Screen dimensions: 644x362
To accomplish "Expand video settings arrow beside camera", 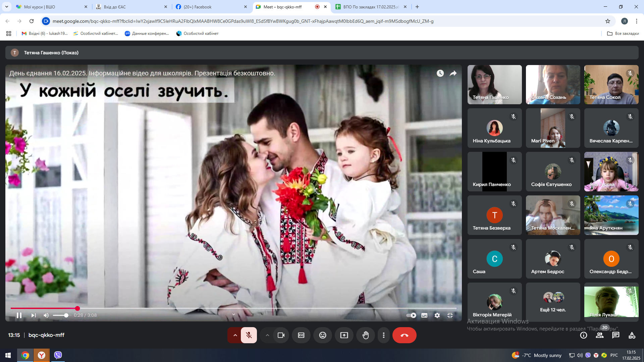I will (267, 335).
